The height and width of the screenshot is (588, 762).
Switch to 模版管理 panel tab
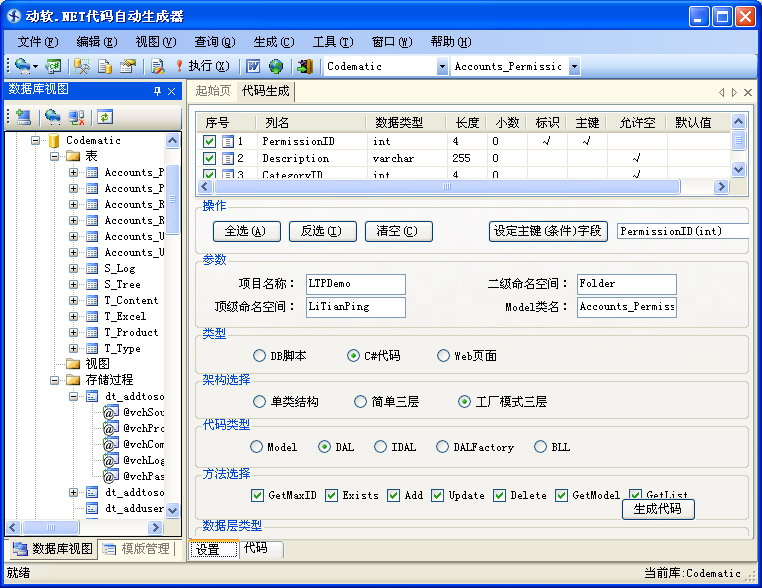[x=138, y=549]
